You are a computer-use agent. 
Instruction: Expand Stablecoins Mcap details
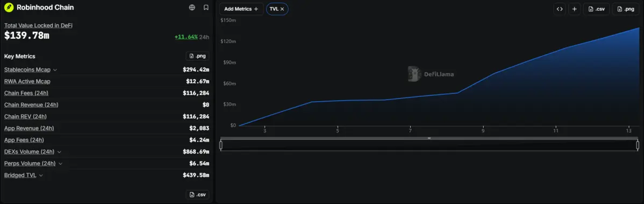[x=55, y=70]
